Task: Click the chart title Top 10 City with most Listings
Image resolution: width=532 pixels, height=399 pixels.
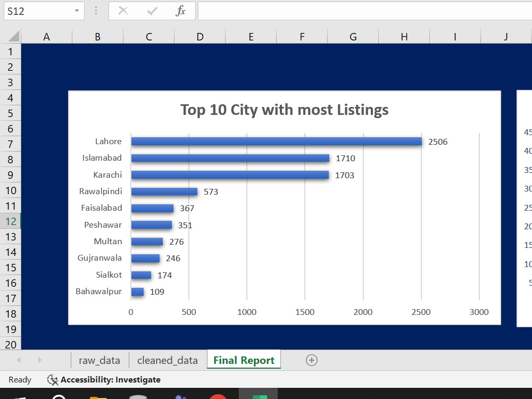Action: tap(284, 110)
